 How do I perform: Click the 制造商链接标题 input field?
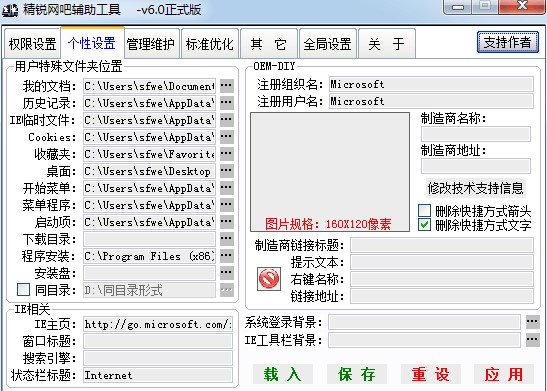click(x=442, y=245)
